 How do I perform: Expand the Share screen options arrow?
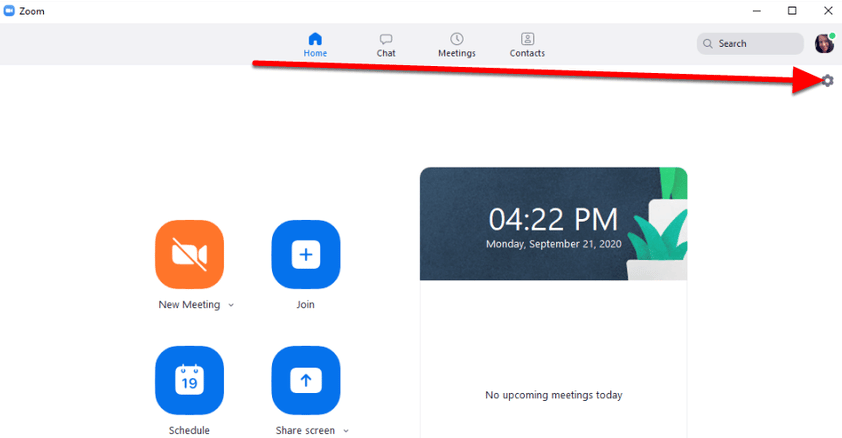pyautogui.click(x=346, y=430)
